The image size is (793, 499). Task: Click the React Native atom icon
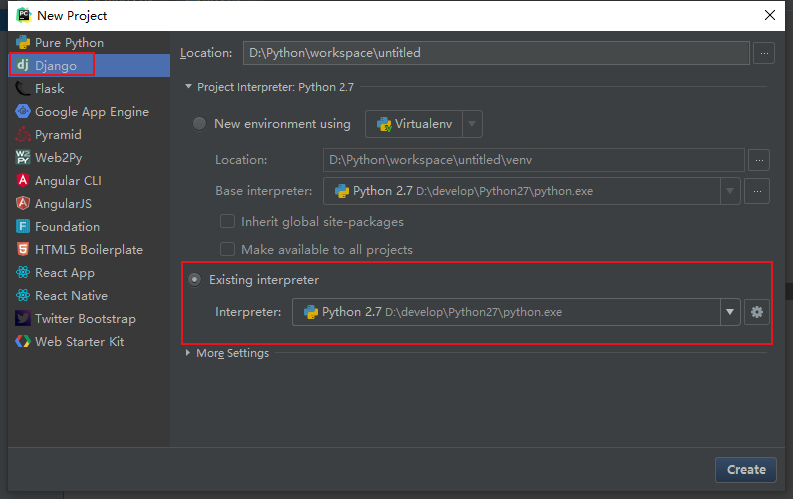coord(23,295)
